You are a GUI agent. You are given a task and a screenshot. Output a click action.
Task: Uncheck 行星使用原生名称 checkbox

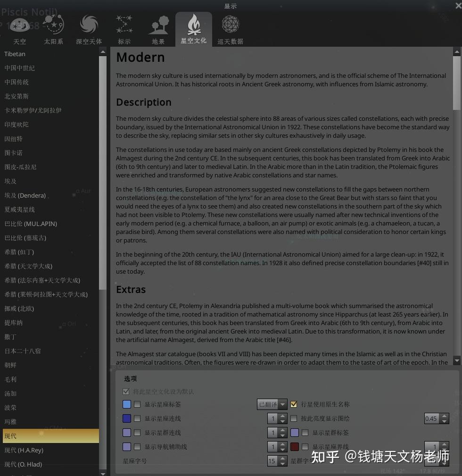[x=294, y=404]
